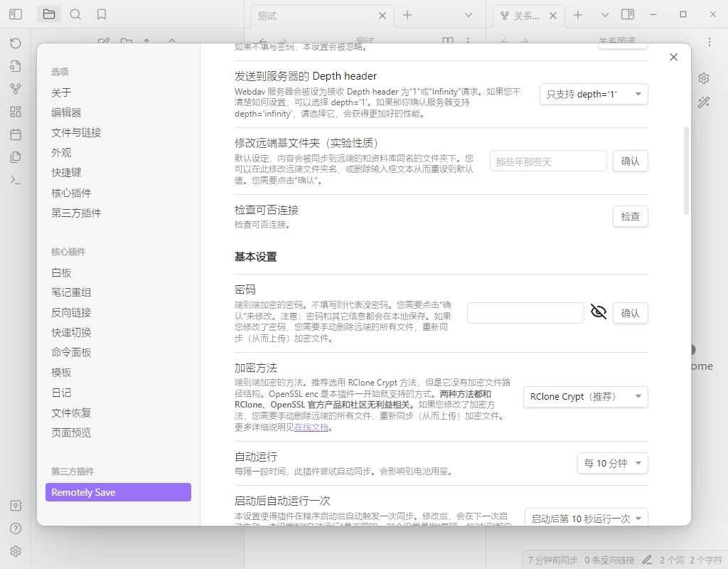
Task: Close the 测试 tab
Action: click(x=382, y=16)
